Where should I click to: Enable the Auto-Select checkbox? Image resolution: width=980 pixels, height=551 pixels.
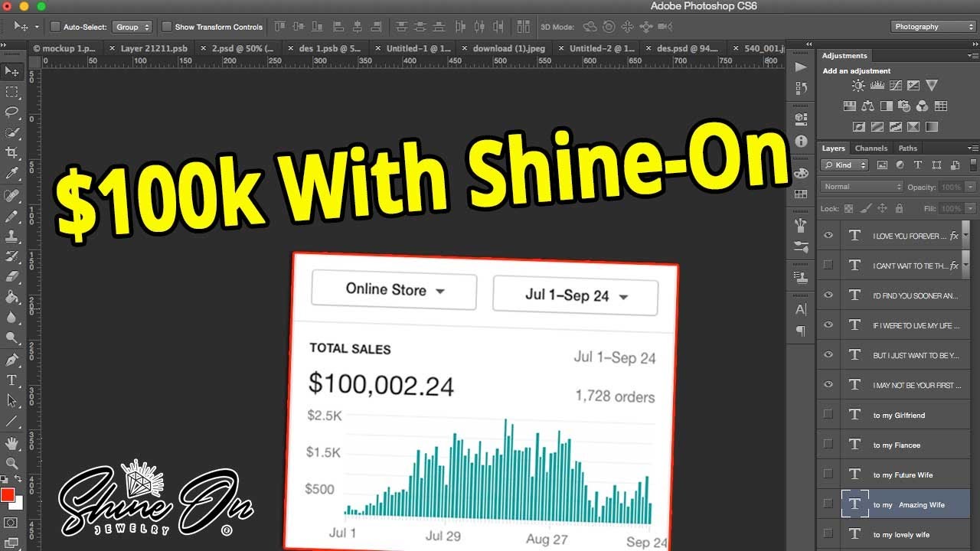pyautogui.click(x=55, y=27)
